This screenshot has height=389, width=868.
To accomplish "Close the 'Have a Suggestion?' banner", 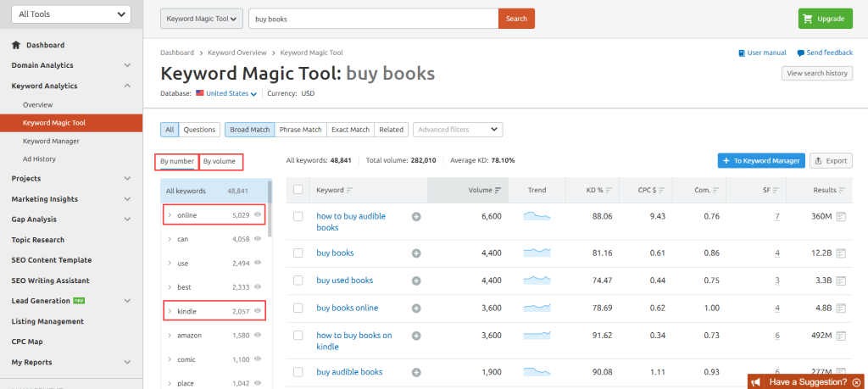I will click(x=856, y=382).
